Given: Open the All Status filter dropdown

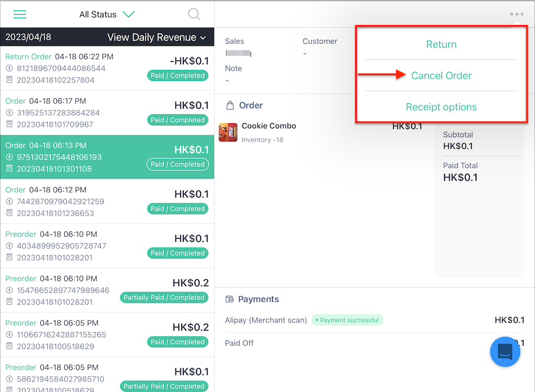Looking at the screenshot, I should coord(107,14).
